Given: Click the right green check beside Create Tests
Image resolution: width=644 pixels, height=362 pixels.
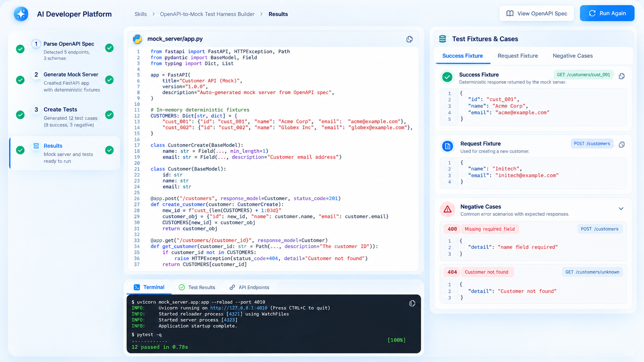Looking at the screenshot, I should (109, 115).
